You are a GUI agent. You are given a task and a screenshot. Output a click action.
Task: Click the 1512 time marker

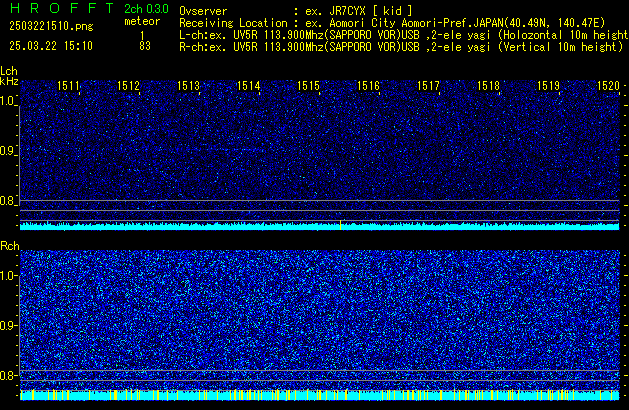(x=128, y=86)
